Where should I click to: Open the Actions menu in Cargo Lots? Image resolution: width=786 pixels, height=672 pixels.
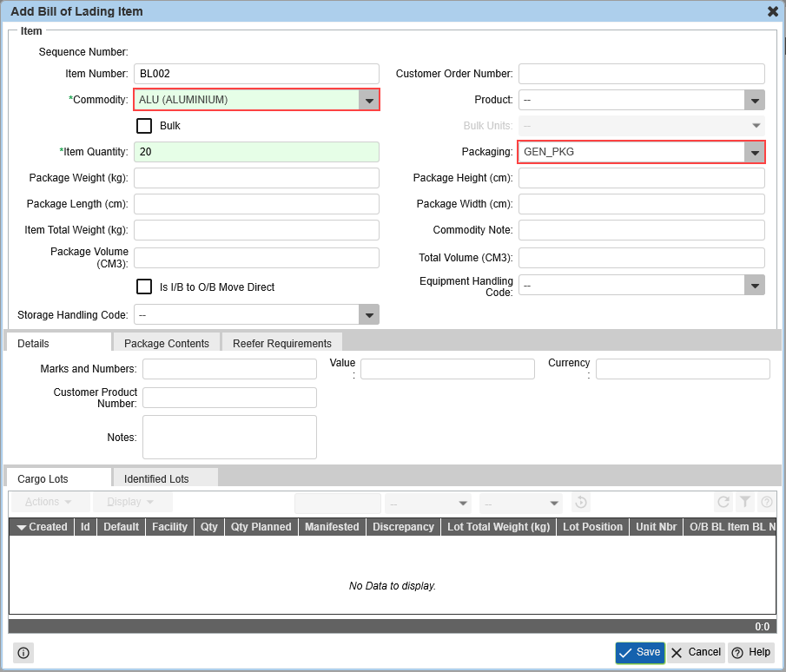[x=50, y=502]
